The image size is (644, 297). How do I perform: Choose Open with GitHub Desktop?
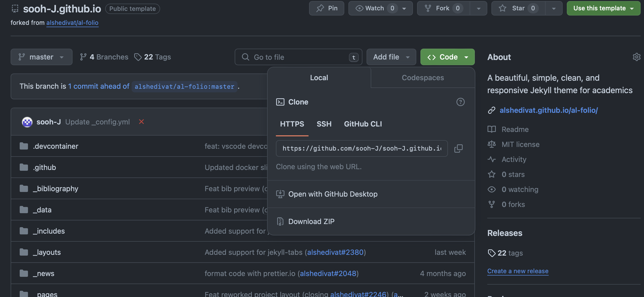333,194
